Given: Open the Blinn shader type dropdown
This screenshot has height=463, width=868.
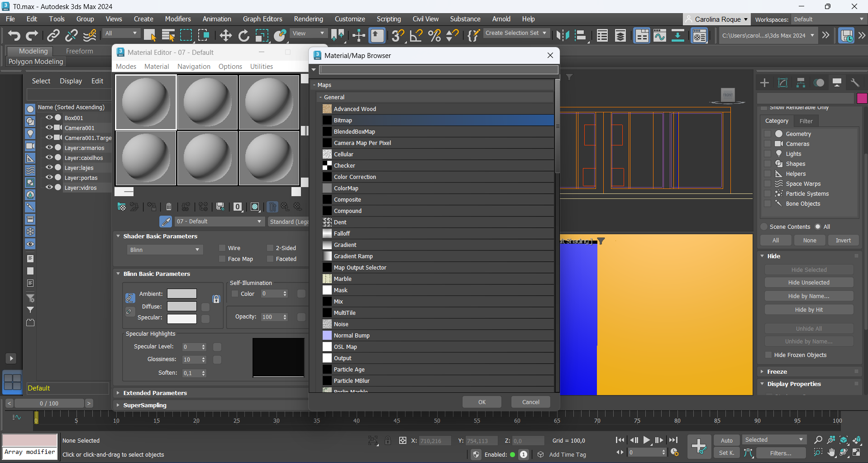Looking at the screenshot, I should (x=165, y=250).
